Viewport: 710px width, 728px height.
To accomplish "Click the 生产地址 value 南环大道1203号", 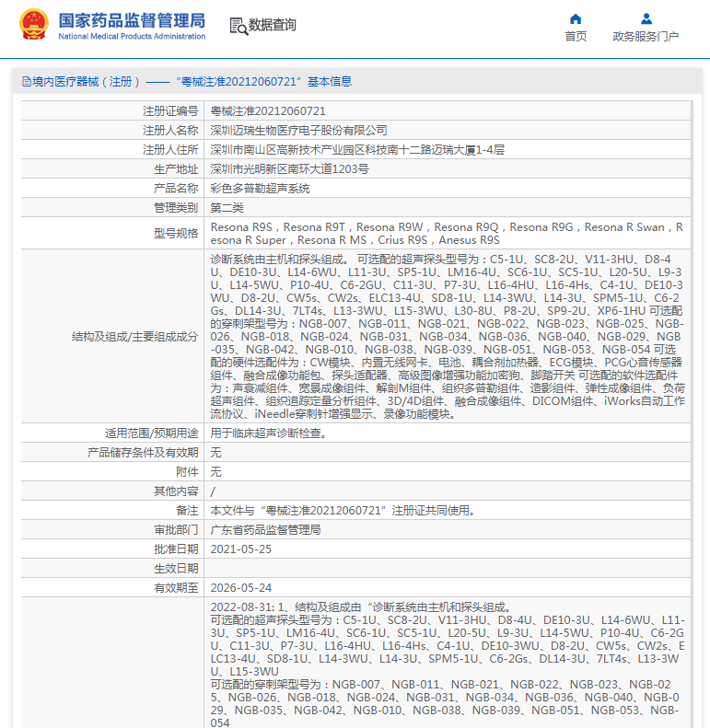I will (289, 168).
